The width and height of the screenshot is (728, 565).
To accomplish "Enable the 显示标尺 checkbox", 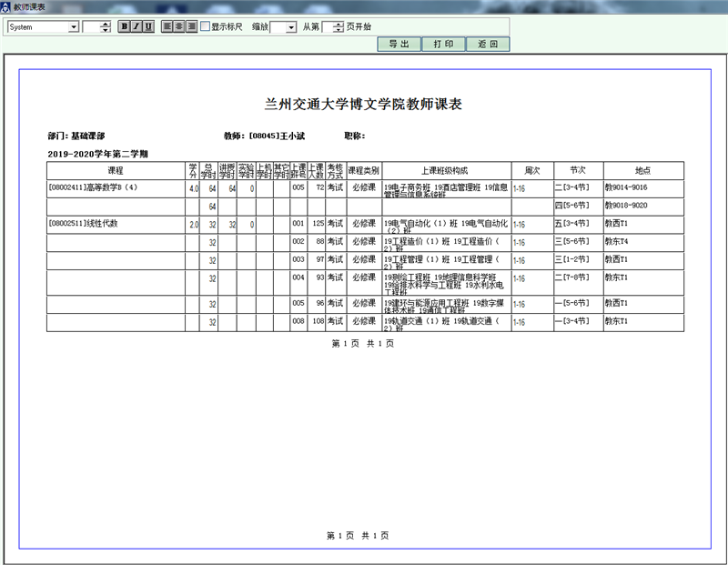I will pyautogui.click(x=206, y=26).
